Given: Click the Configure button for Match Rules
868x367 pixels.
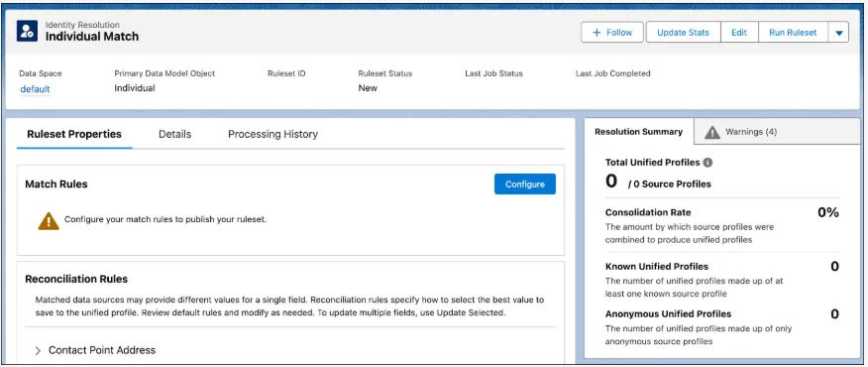Looking at the screenshot, I should tap(525, 184).
